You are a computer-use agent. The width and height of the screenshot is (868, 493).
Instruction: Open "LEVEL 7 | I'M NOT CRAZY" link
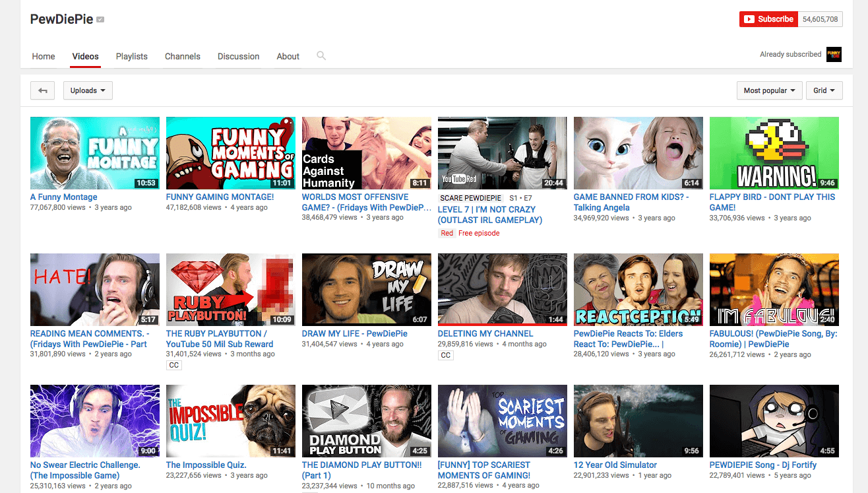[x=490, y=214]
